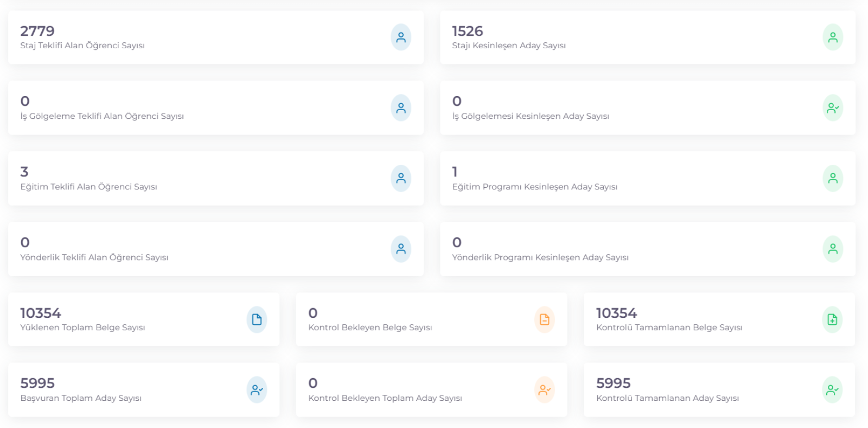Screen dimensions: 868x428
Task: Select the Kontrol Bekleyen Belge Sayısı label
Action: pyautogui.click(x=370, y=328)
